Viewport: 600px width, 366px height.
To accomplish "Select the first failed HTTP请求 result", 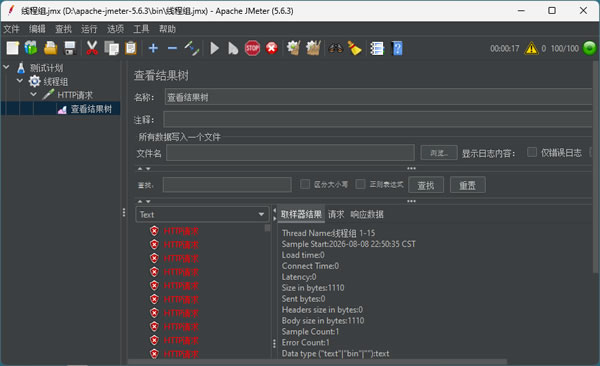I will [x=181, y=231].
